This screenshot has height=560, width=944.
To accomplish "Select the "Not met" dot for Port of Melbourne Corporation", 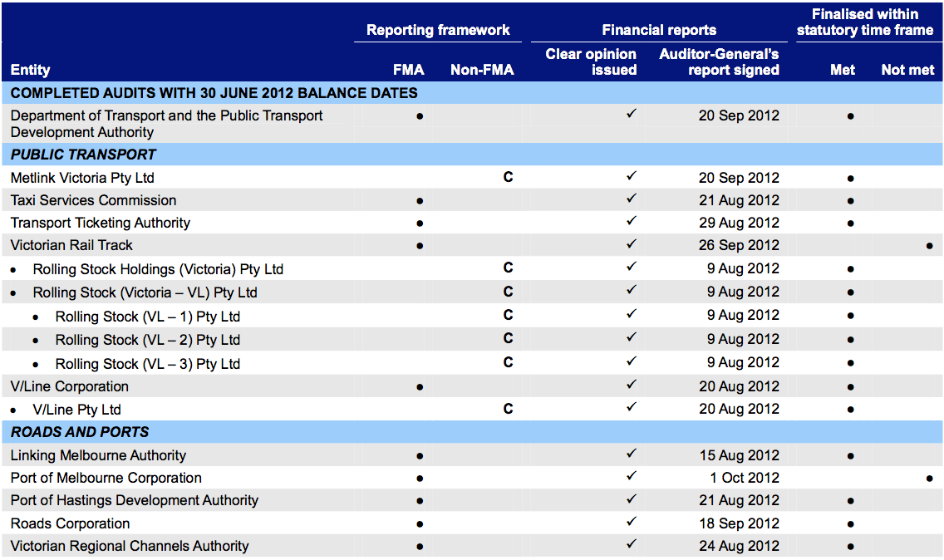I will 930,479.
